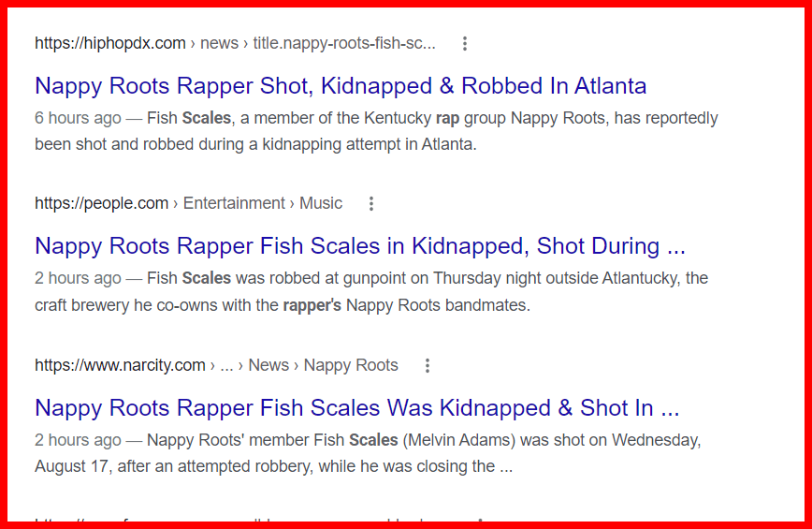The height and width of the screenshot is (529, 812).
Task: Open "Fish Scales Was Kidnapped & Shot In" headline
Action: pos(356,408)
